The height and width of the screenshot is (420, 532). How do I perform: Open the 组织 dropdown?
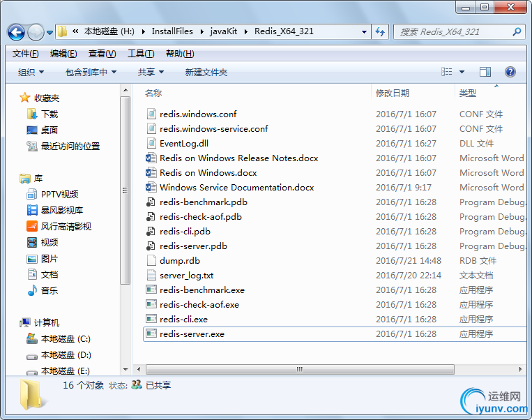[31, 72]
